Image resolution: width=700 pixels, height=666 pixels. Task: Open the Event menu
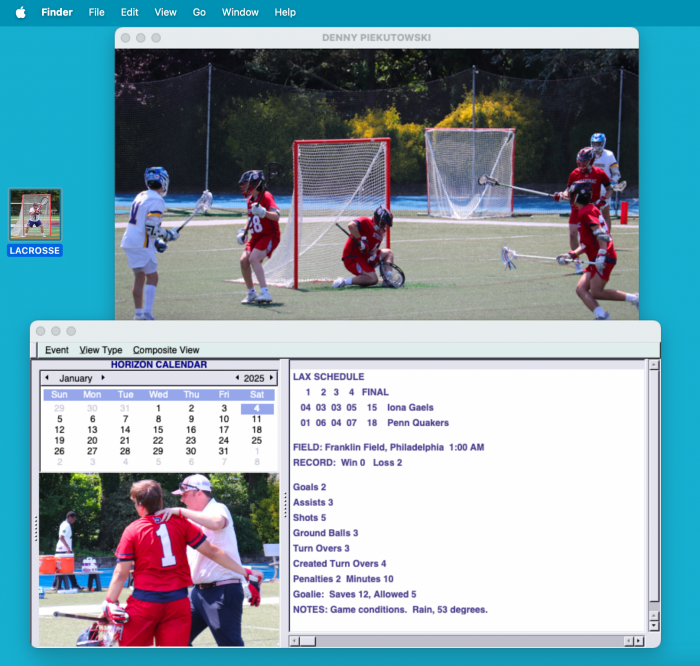tap(57, 350)
